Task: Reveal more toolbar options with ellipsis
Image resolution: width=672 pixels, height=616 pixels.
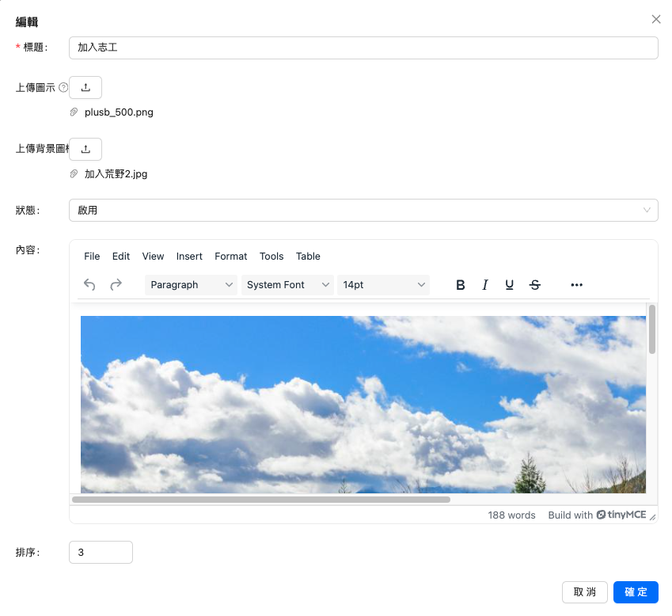Action: (x=576, y=285)
